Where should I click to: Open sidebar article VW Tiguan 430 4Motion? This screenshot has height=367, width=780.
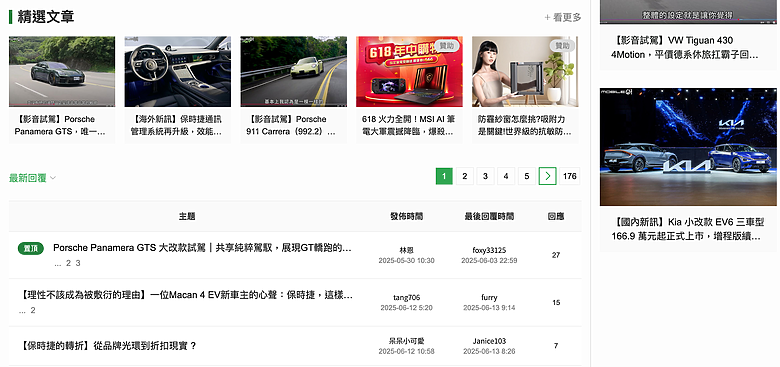click(x=686, y=47)
